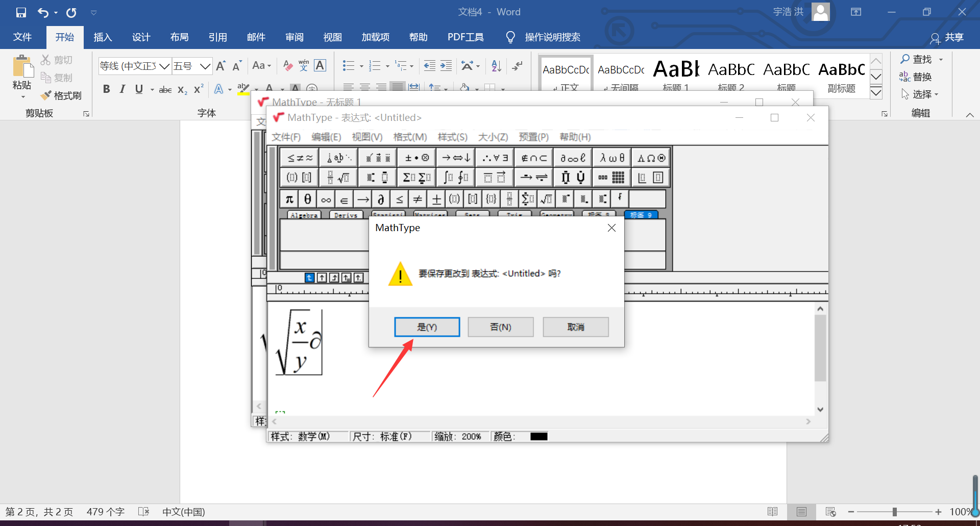The height and width of the screenshot is (526, 980).
Task: Click MathType color swatch in status bar
Action: (x=538, y=436)
